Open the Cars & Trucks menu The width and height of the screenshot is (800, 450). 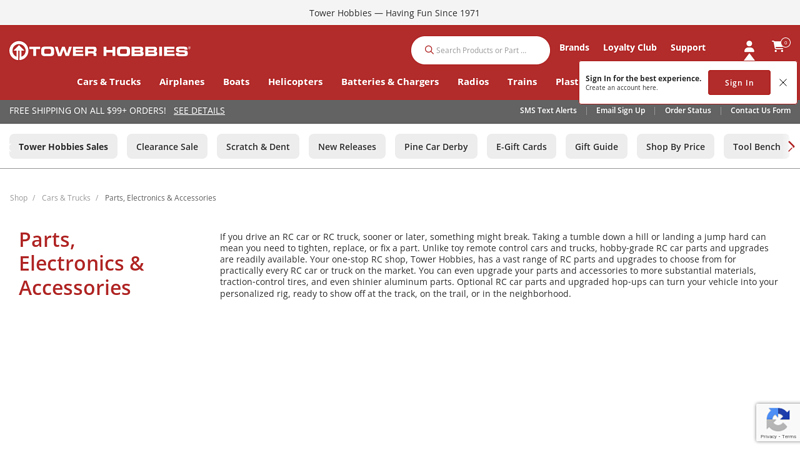point(108,82)
